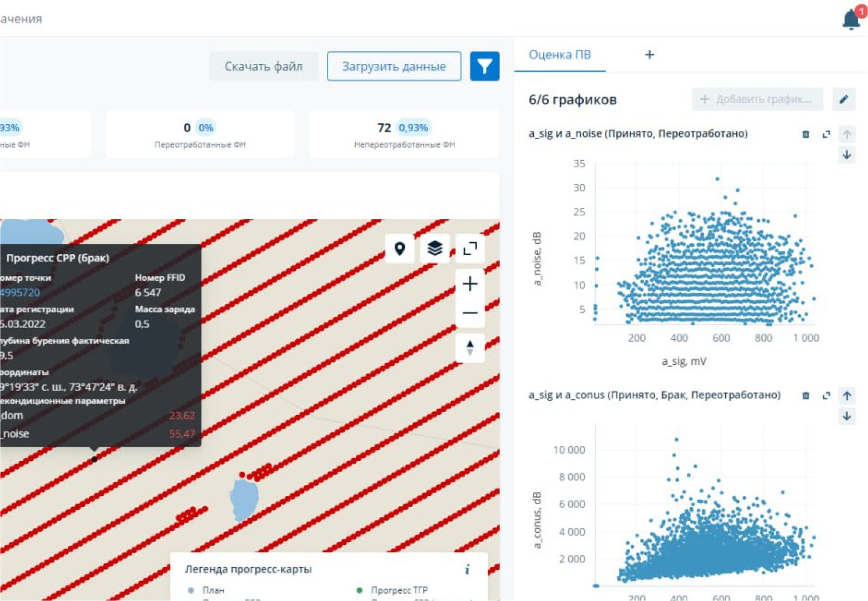
Task: Expand the a_sig and a_conus chart
Action: [826, 395]
